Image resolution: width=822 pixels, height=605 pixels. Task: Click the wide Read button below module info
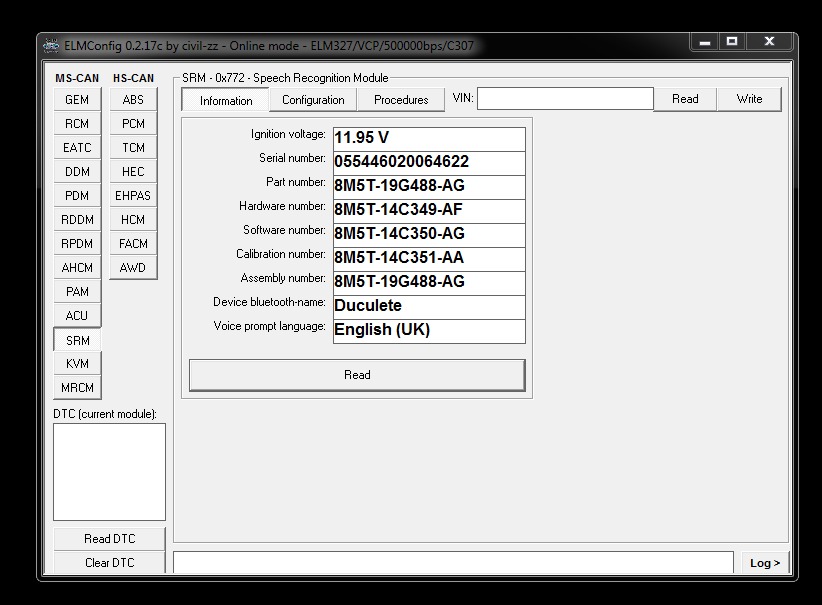(x=357, y=375)
